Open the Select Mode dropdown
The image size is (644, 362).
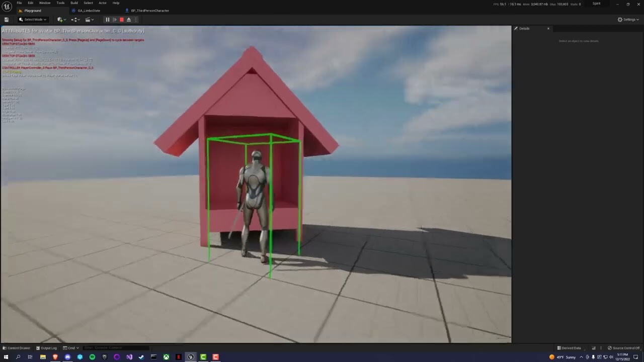tap(32, 20)
